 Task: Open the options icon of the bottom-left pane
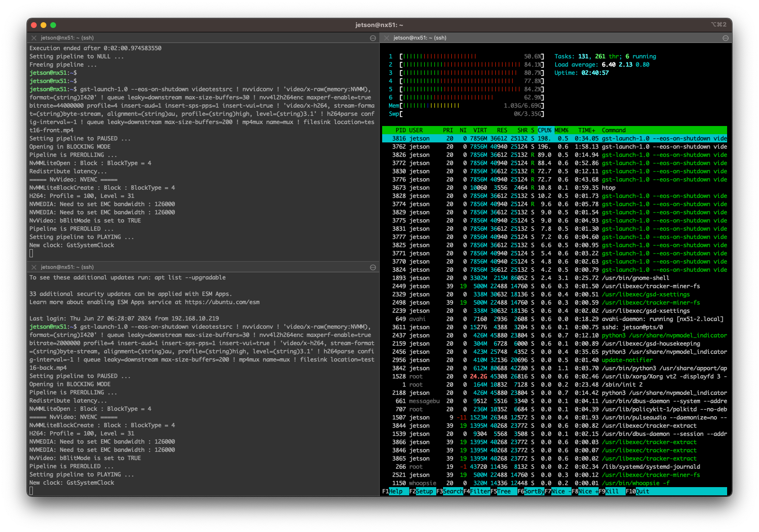point(372,267)
